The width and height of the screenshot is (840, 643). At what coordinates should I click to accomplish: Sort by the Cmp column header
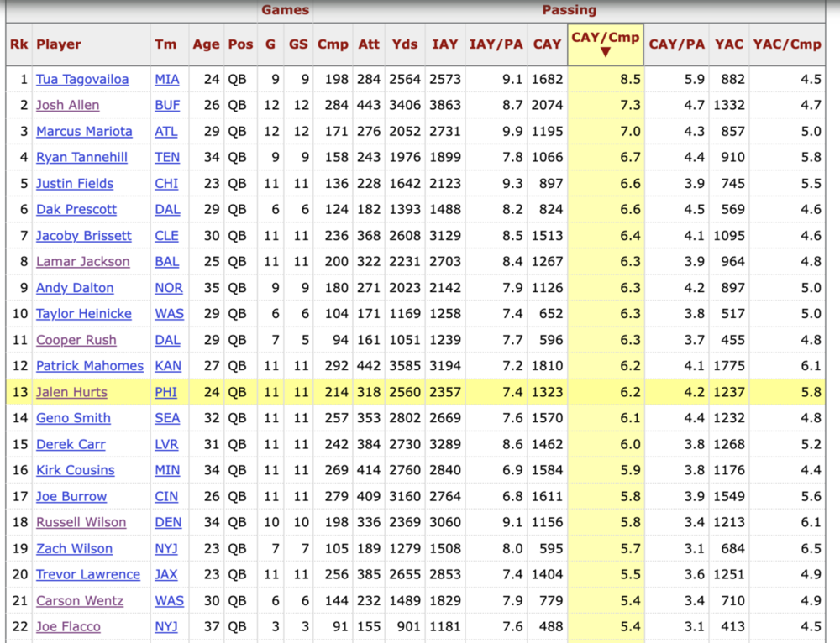point(333,44)
